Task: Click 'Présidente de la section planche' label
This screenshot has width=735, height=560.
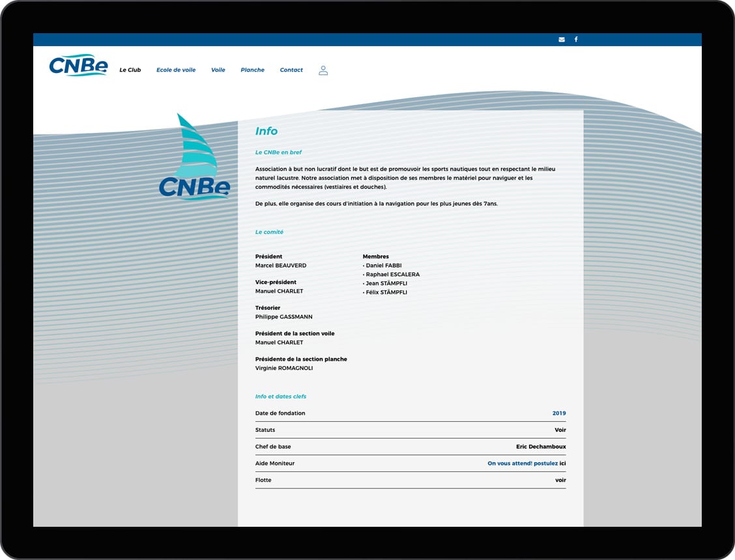Action: (x=301, y=359)
